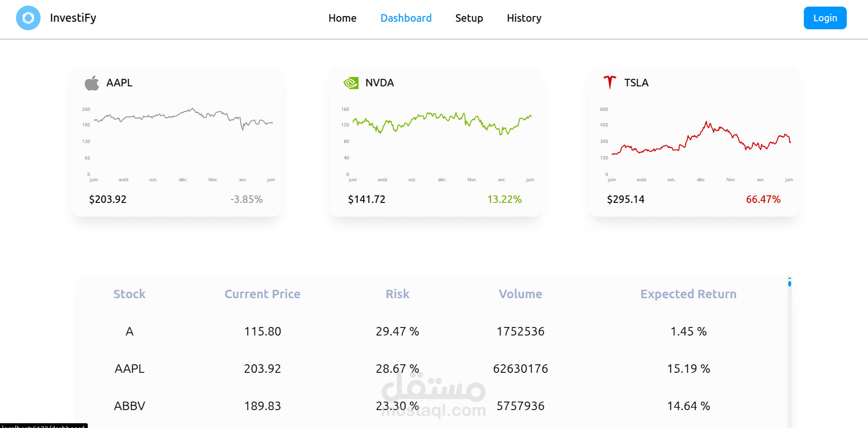Image resolution: width=868 pixels, height=428 pixels.
Task: Click the Nvidia logo on NVDA card
Action: click(x=351, y=83)
